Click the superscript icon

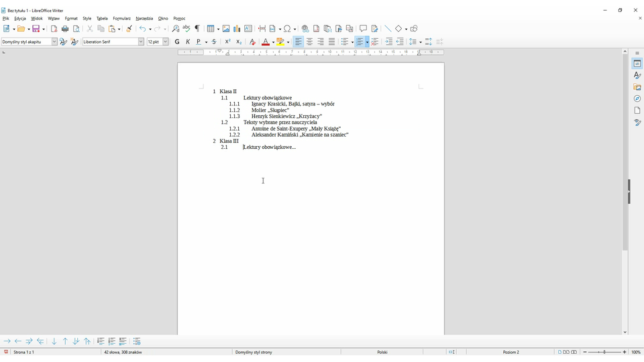[228, 42]
